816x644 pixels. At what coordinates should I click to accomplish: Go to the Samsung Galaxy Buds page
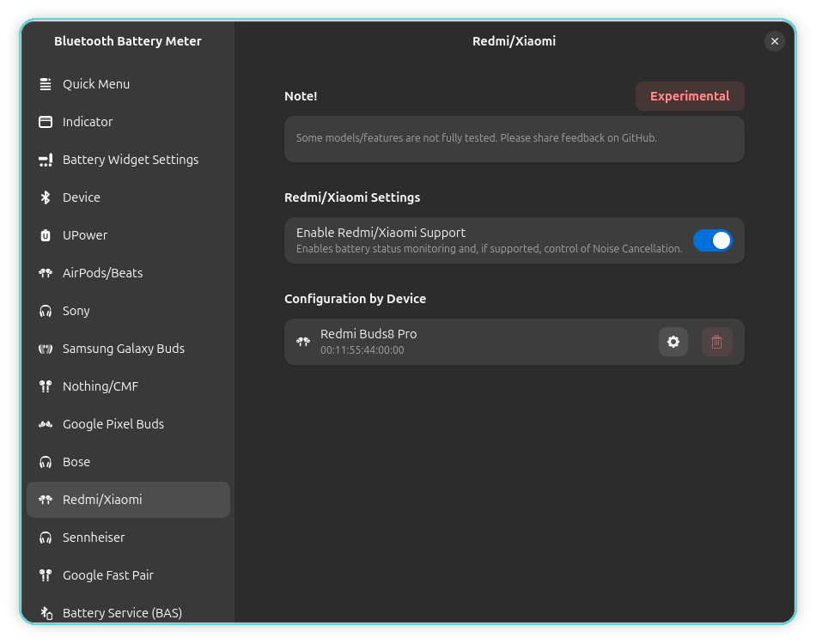(x=128, y=349)
